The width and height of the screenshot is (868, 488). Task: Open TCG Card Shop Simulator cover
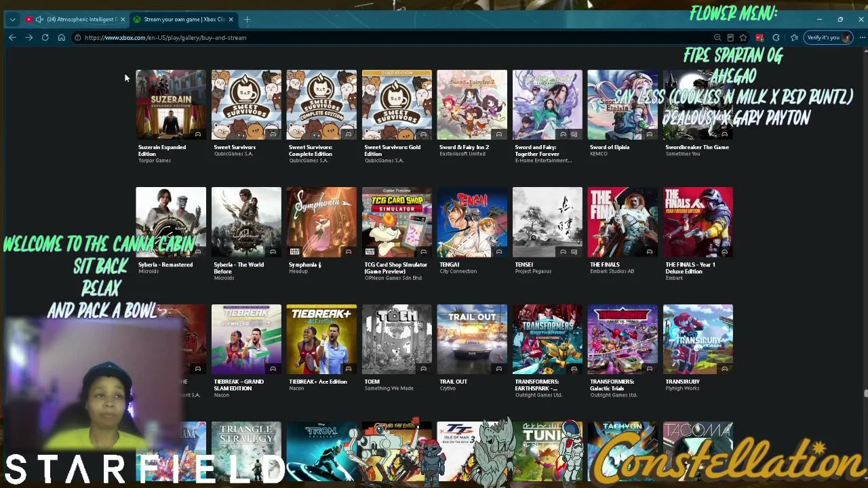pyautogui.click(x=397, y=222)
